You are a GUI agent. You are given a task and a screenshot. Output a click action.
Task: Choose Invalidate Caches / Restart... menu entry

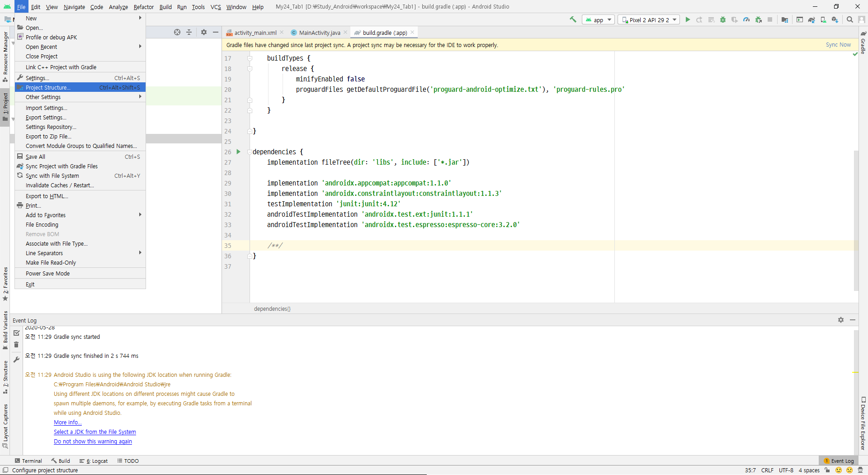[x=80, y=185]
